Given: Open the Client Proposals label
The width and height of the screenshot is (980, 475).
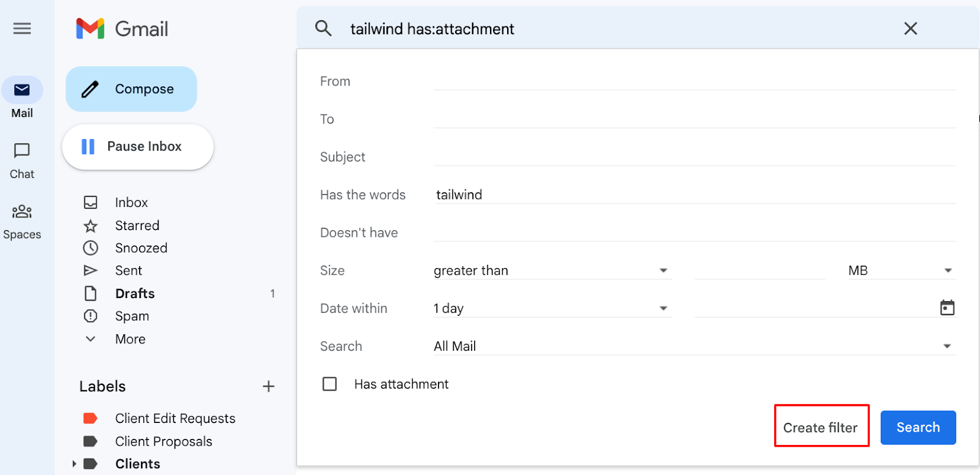Looking at the screenshot, I should click(164, 442).
